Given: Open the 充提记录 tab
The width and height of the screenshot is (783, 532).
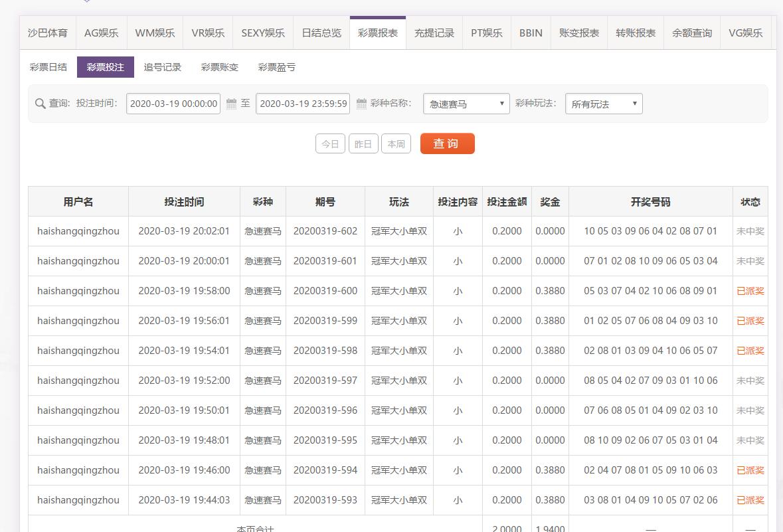Looking at the screenshot, I should point(434,33).
